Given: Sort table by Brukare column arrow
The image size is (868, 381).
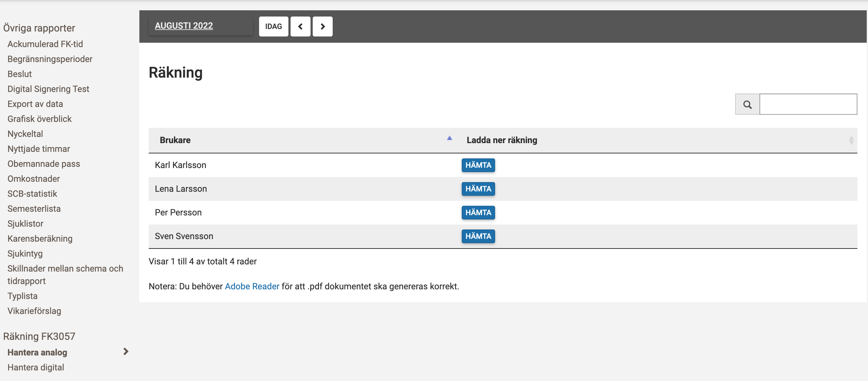Looking at the screenshot, I should coord(449,138).
